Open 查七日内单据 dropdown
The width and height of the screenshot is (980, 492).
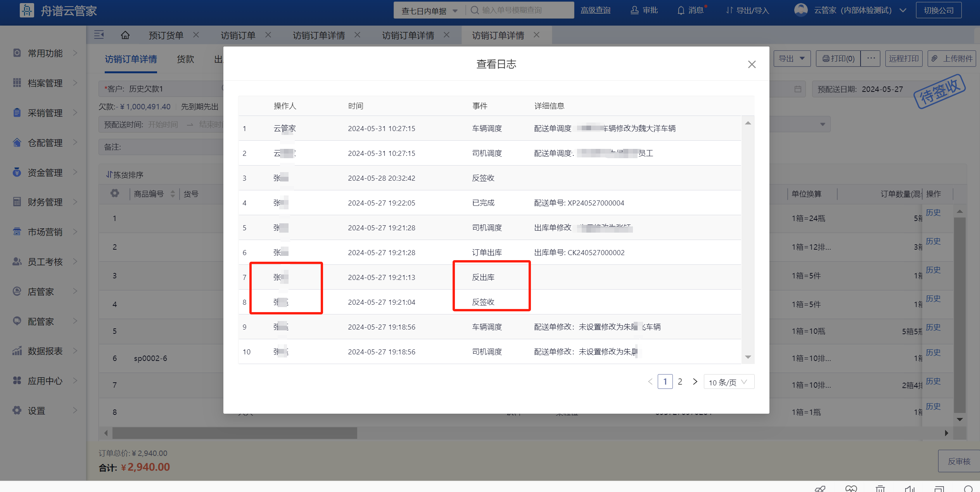point(429,10)
